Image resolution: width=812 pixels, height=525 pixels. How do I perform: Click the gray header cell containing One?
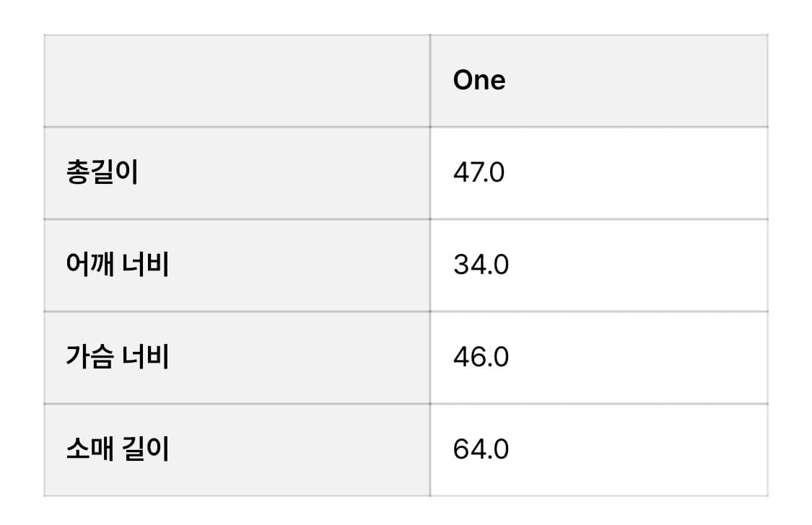[x=598, y=81]
